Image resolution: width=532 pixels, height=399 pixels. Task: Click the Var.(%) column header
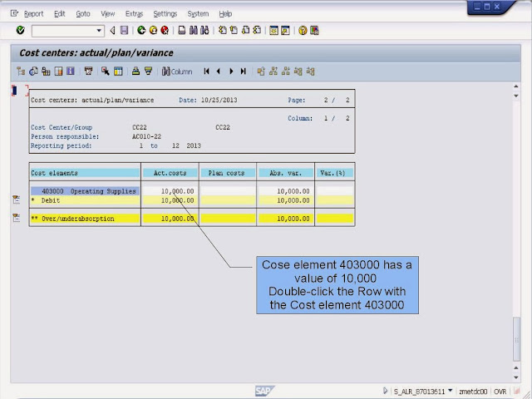334,173
